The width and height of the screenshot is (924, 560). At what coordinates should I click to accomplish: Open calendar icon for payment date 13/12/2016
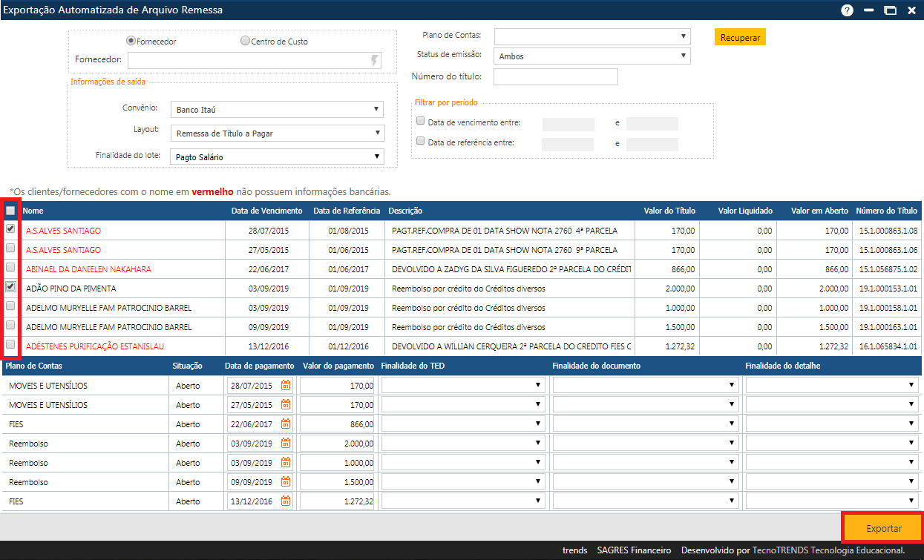point(286,501)
